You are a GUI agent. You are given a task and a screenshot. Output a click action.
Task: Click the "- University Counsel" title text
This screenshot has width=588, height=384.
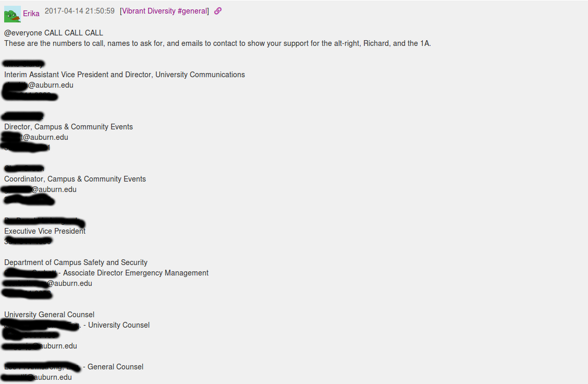click(x=119, y=325)
